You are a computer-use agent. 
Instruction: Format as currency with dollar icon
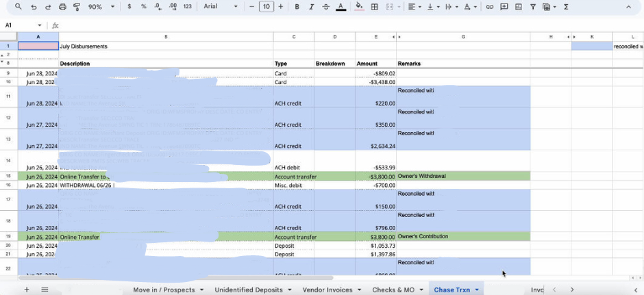click(129, 7)
